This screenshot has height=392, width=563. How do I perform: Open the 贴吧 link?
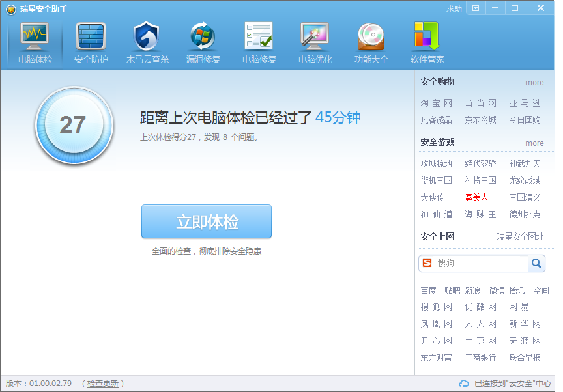click(452, 290)
